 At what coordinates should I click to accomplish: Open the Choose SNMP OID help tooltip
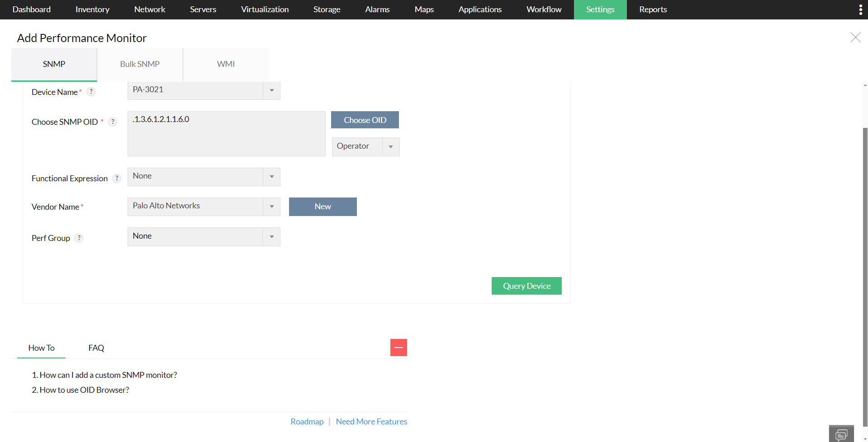(112, 122)
